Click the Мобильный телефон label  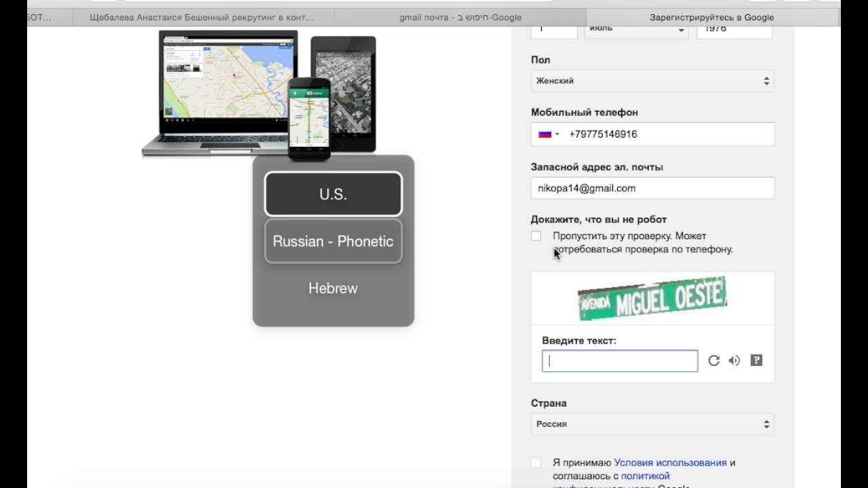coord(585,113)
